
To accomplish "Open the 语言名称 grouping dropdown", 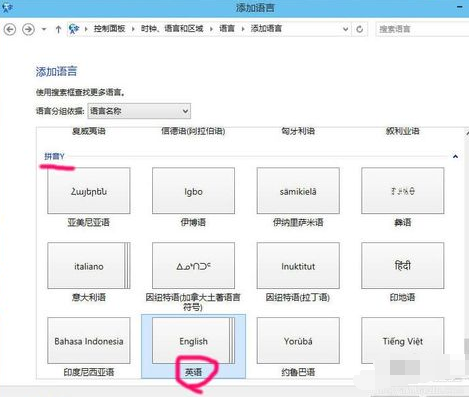I will point(139,111).
